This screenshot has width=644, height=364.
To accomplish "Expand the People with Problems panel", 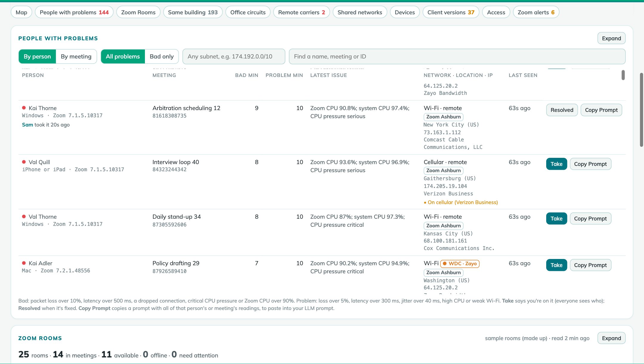I will (x=612, y=38).
